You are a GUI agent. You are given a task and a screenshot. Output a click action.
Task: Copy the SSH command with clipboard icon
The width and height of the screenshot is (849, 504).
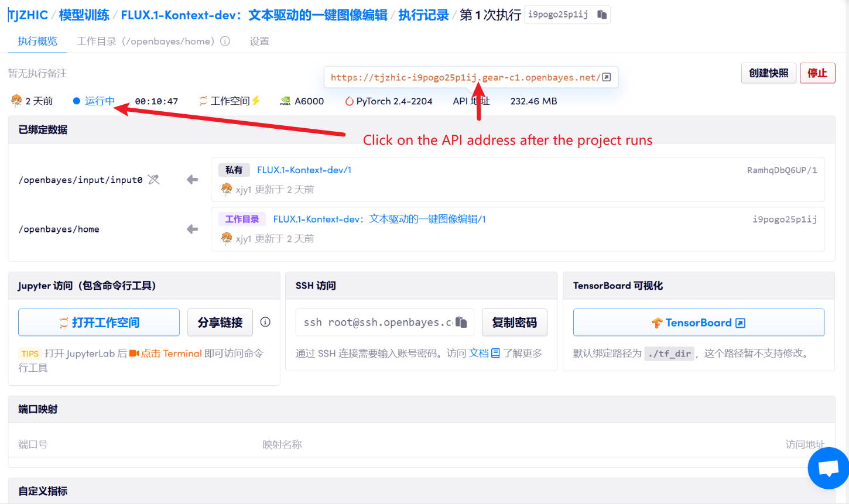pyautogui.click(x=461, y=323)
